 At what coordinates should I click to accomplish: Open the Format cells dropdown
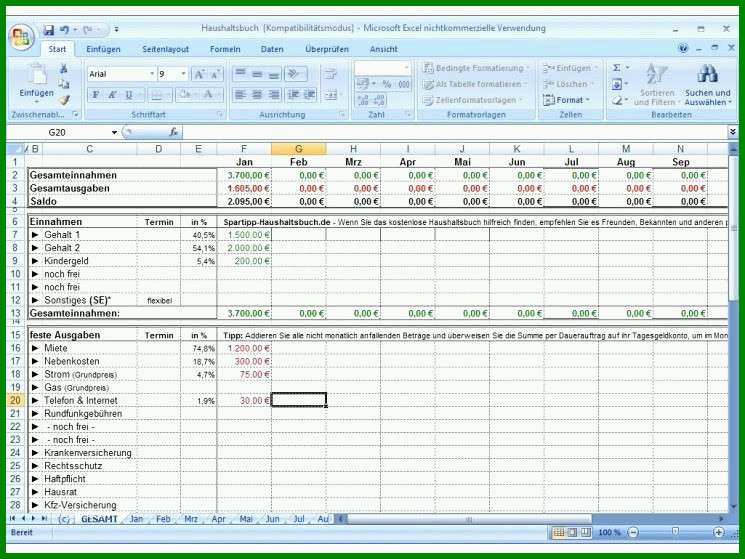pos(566,100)
